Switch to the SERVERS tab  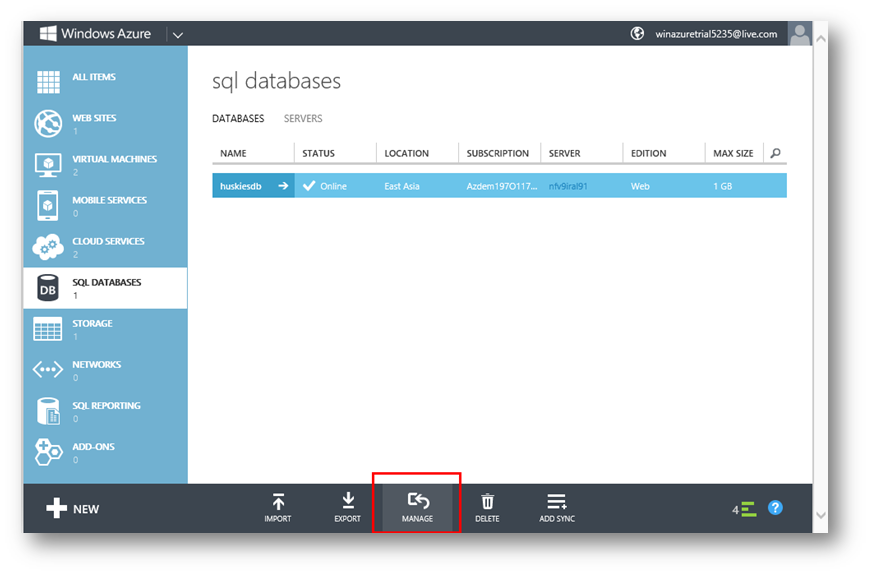pyautogui.click(x=303, y=118)
